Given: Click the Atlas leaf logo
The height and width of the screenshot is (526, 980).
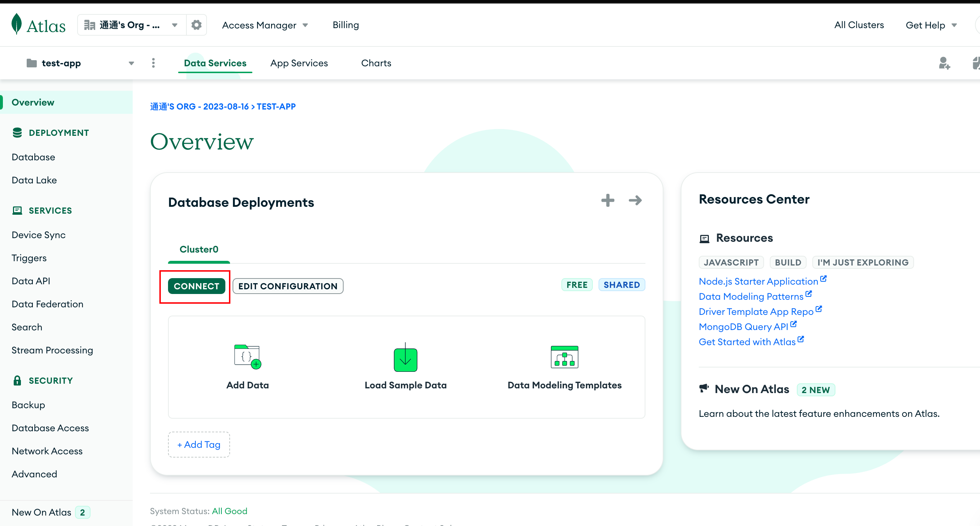Looking at the screenshot, I should [x=17, y=24].
